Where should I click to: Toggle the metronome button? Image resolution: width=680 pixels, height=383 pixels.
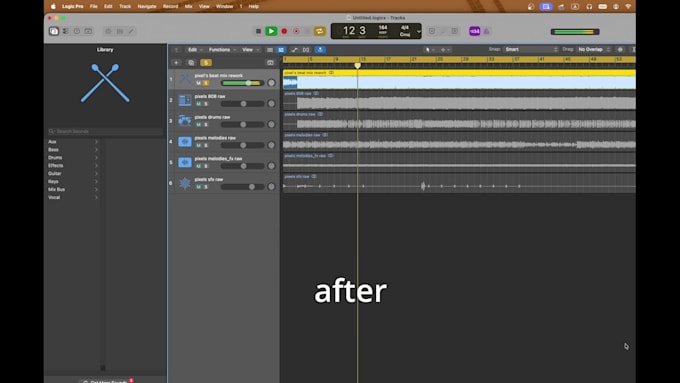(x=487, y=31)
